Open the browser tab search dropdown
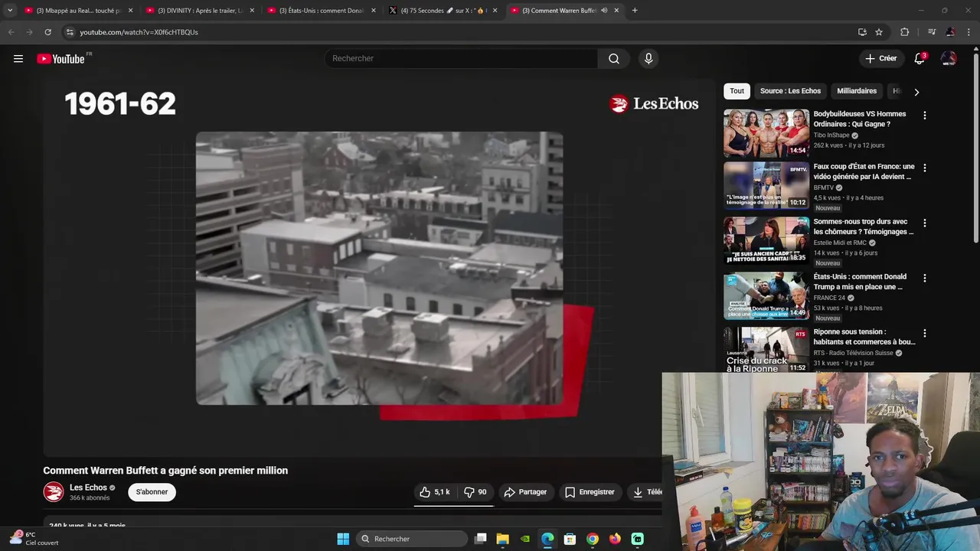Viewport: 980px width, 551px height. (9, 11)
